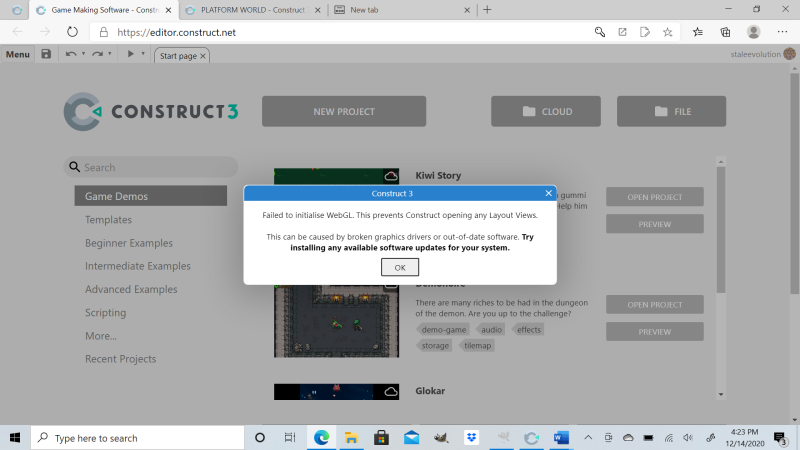This screenshot has height=450, width=800.
Task: Open Task View on taskbar
Action: pos(290,438)
